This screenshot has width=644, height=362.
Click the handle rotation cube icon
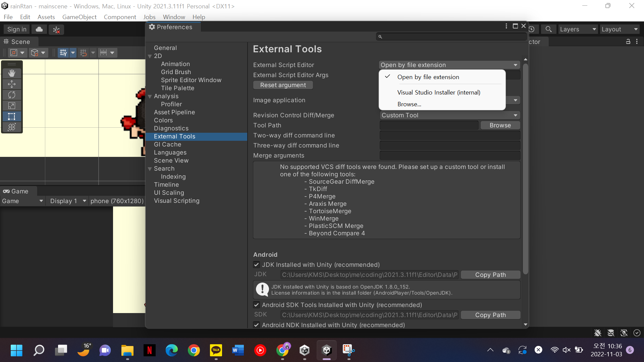35,53
